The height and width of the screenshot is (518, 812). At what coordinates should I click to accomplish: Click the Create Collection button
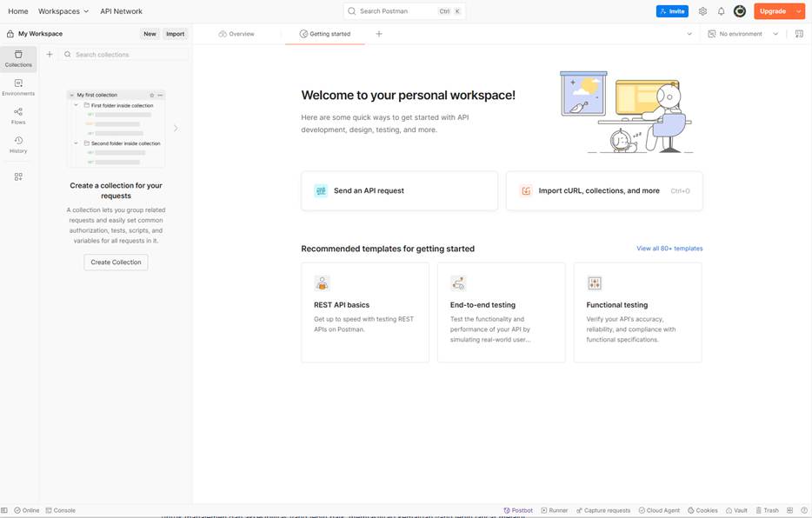pyautogui.click(x=116, y=262)
